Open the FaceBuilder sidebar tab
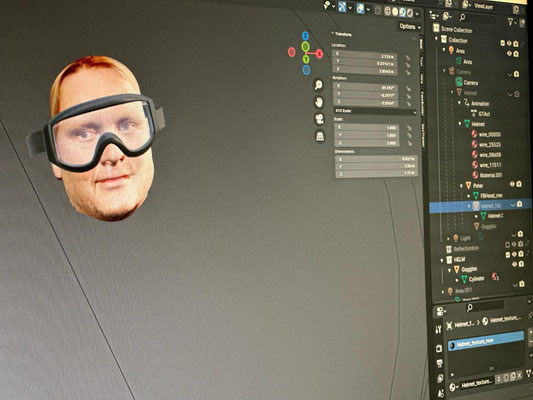 click(x=423, y=103)
